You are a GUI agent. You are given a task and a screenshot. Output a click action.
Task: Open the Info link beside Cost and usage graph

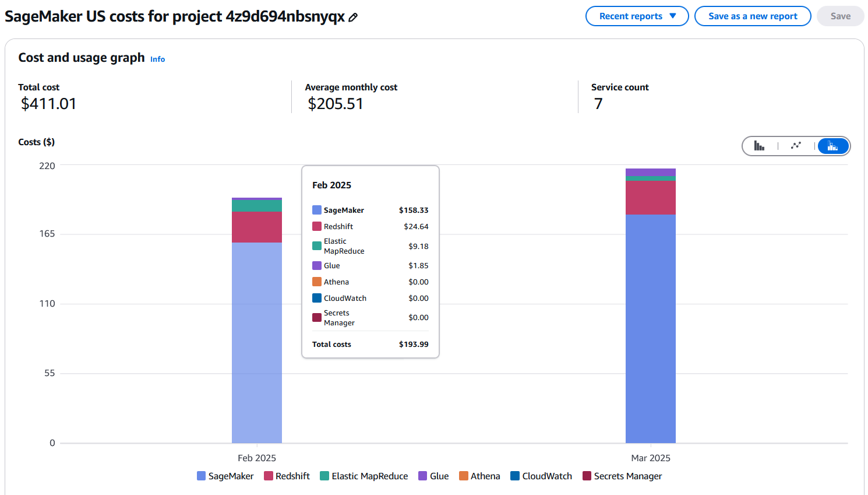pos(157,59)
